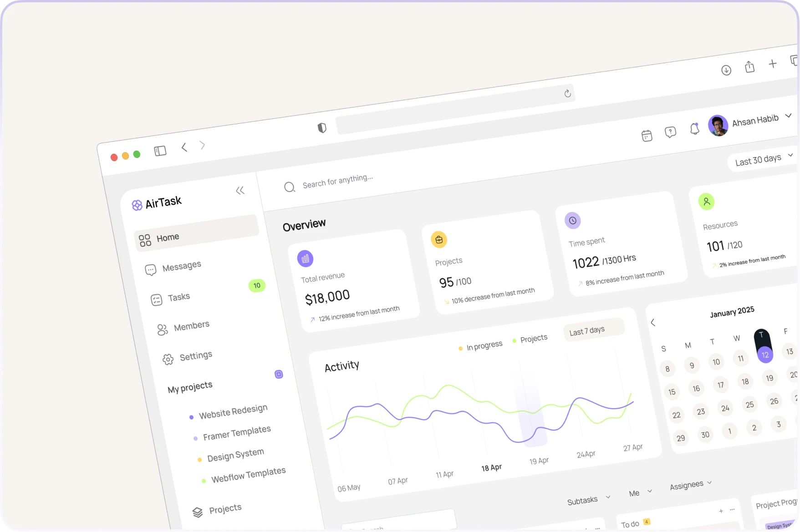Click the 8% increase from last month text
This screenshot has width=800, height=532.
(625, 277)
